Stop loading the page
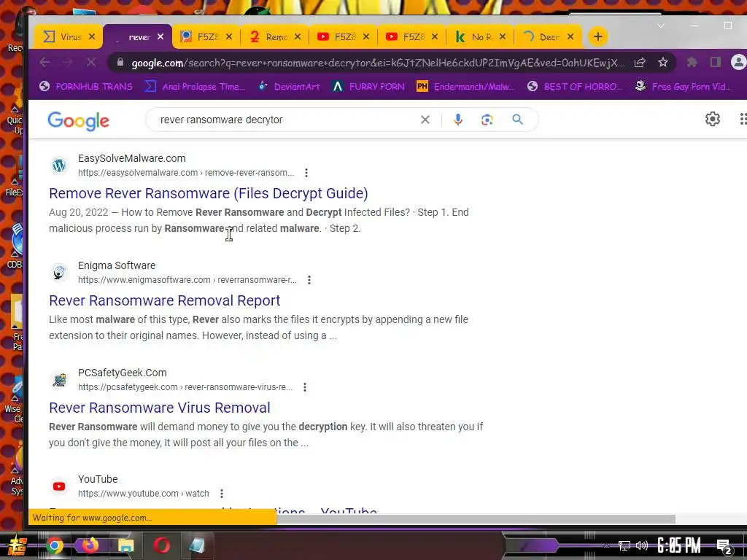Image resolution: width=747 pixels, height=560 pixels. point(91,63)
